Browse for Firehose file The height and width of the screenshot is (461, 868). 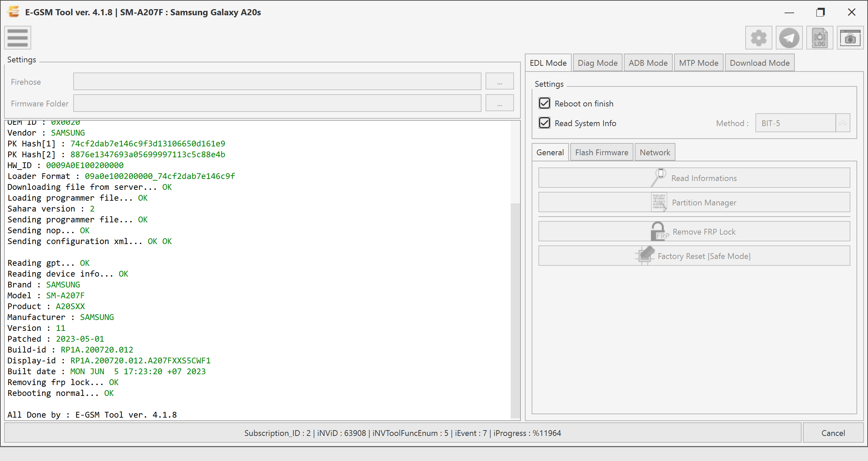(x=499, y=82)
